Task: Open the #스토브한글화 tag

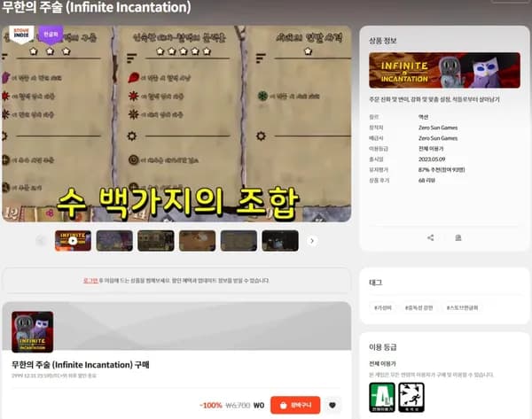Action: pyautogui.click(x=463, y=307)
